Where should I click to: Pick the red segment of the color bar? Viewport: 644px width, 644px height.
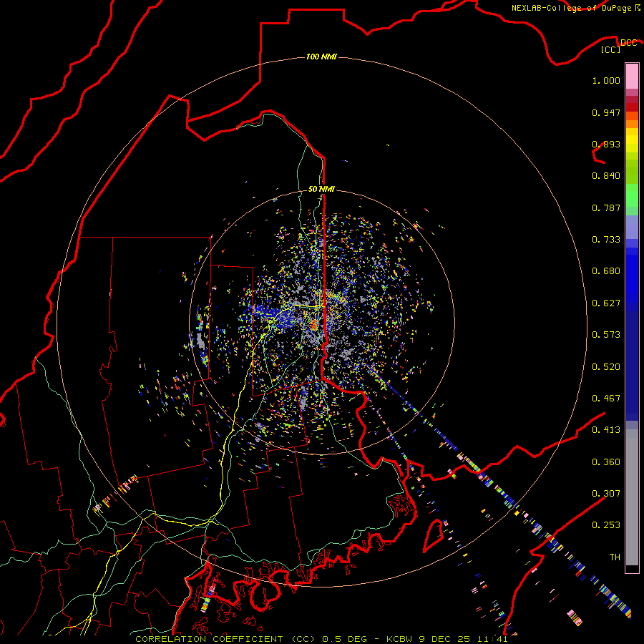[632, 107]
